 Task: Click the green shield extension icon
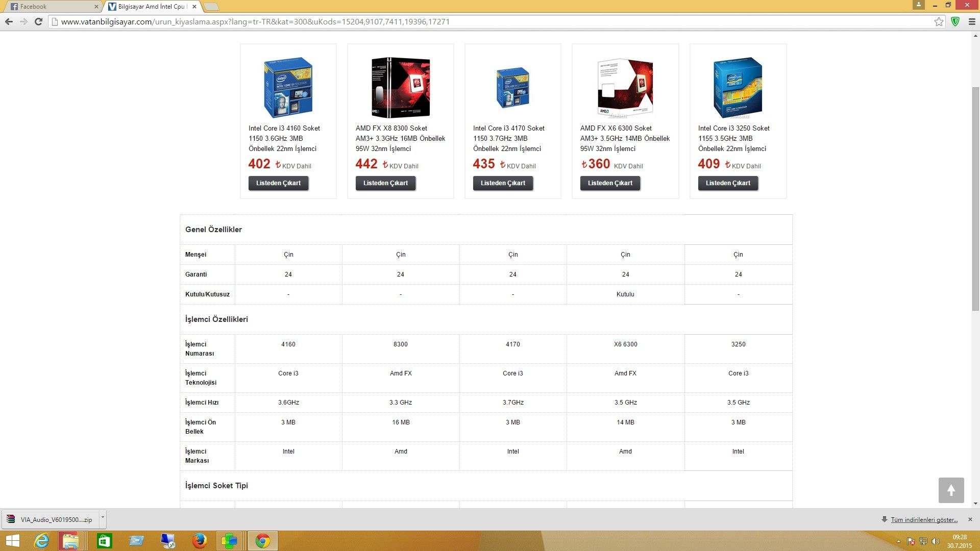point(955,21)
